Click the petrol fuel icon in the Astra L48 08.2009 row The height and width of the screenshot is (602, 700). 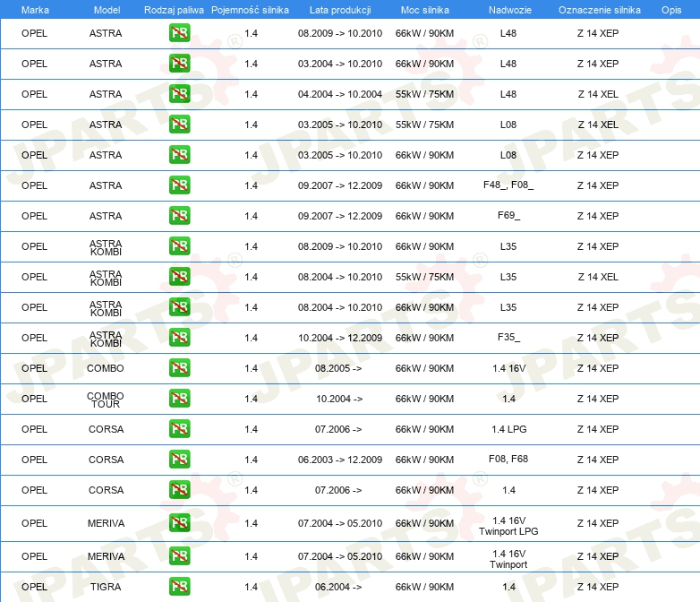pyautogui.click(x=179, y=33)
